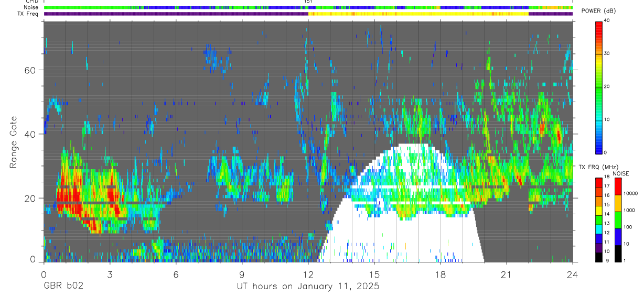This screenshot has height=297, width=644.
Task: Click the TX FRQ frequency color bar
Action: pyautogui.click(x=599, y=219)
